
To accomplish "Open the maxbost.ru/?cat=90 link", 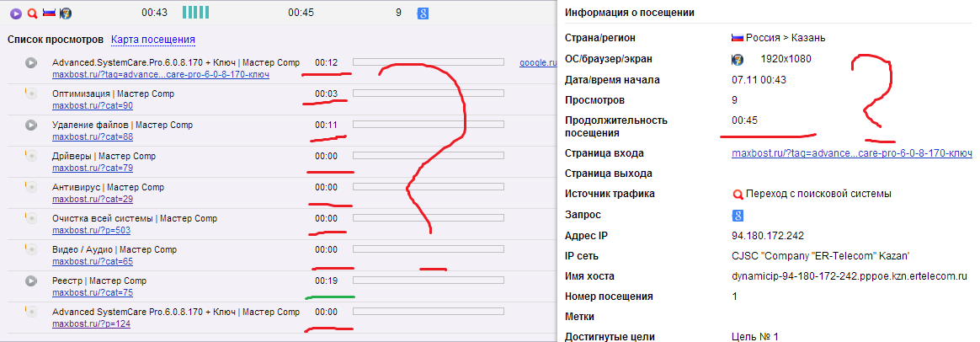I will click(93, 105).
